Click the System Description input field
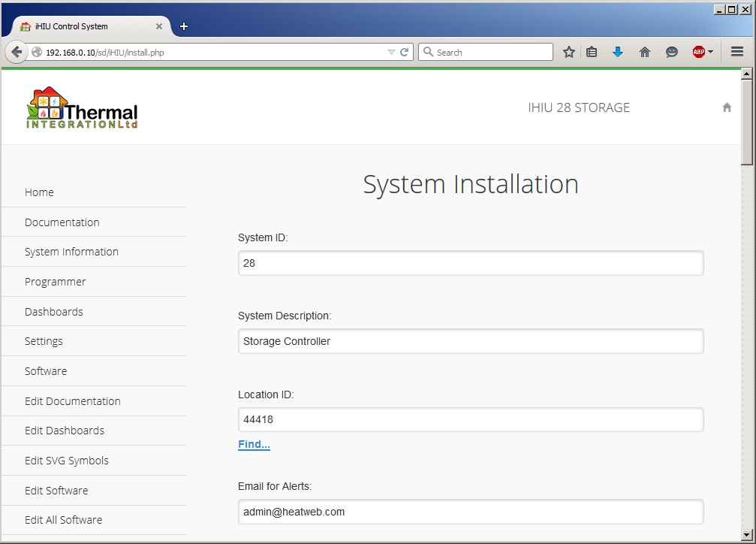The height and width of the screenshot is (544, 756). [x=471, y=341]
